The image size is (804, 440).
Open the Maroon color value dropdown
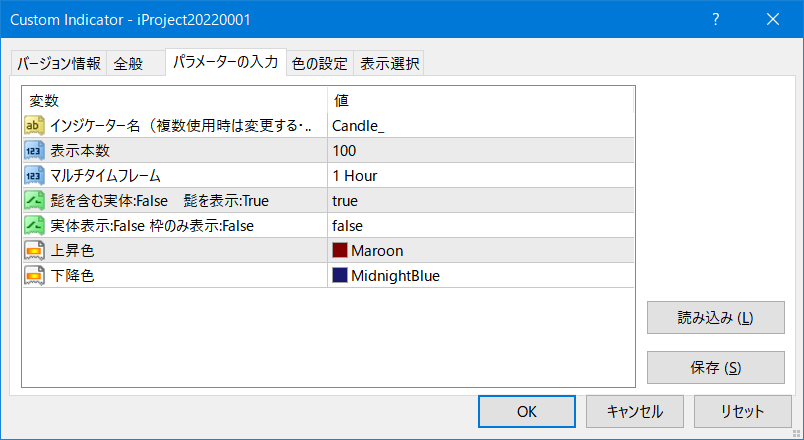[480, 251]
